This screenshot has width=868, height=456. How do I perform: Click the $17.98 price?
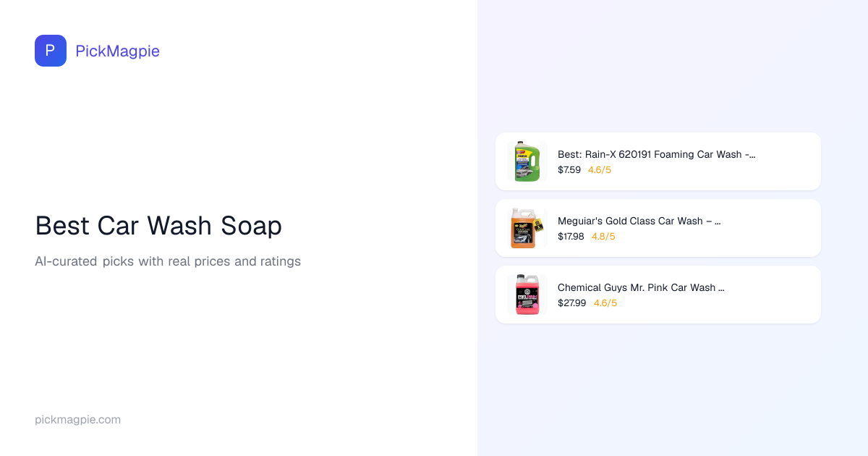571,237
